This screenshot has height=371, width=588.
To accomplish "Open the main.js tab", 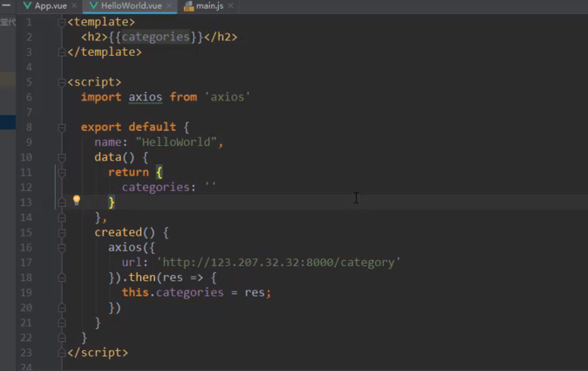I will 209,6.
